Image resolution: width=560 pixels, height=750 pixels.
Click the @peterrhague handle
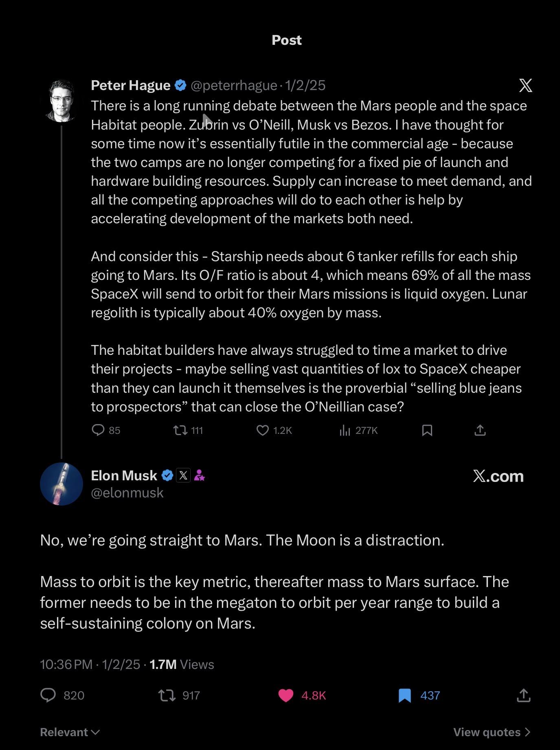click(234, 86)
